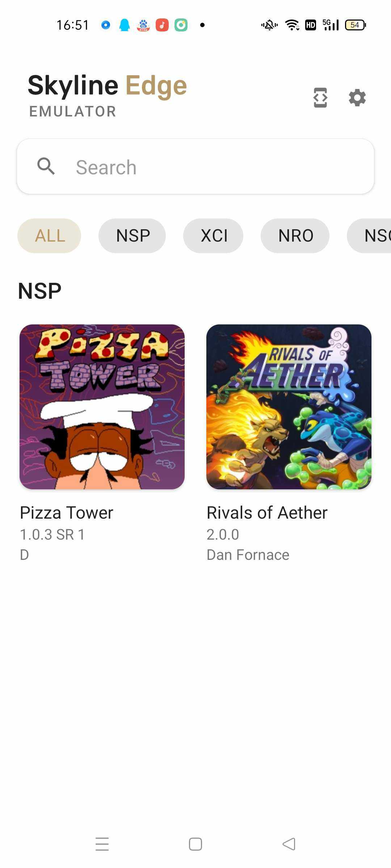Filter games by XCI format
The image size is (391, 868).
pyautogui.click(x=213, y=236)
